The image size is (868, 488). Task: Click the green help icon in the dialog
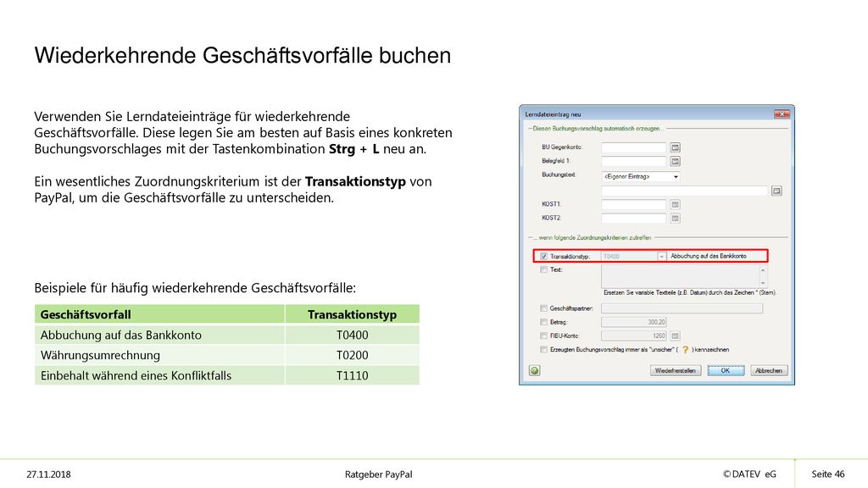click(534, 371)
